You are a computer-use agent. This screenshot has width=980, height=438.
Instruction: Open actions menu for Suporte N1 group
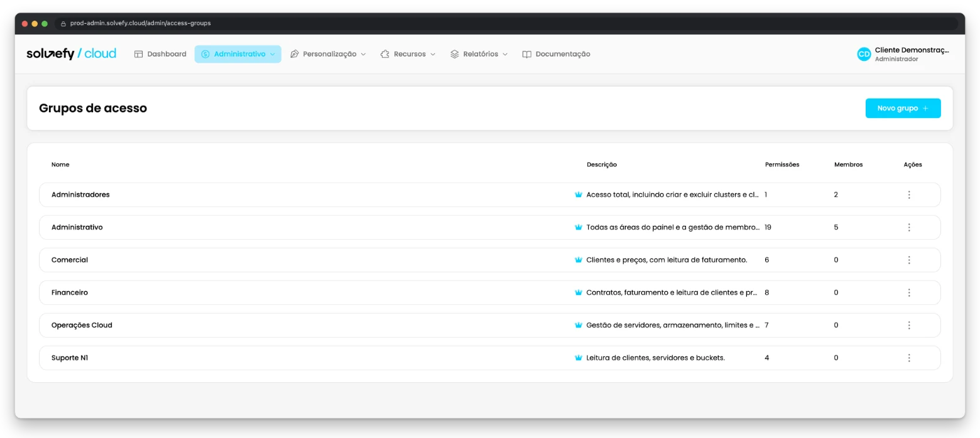909,358
